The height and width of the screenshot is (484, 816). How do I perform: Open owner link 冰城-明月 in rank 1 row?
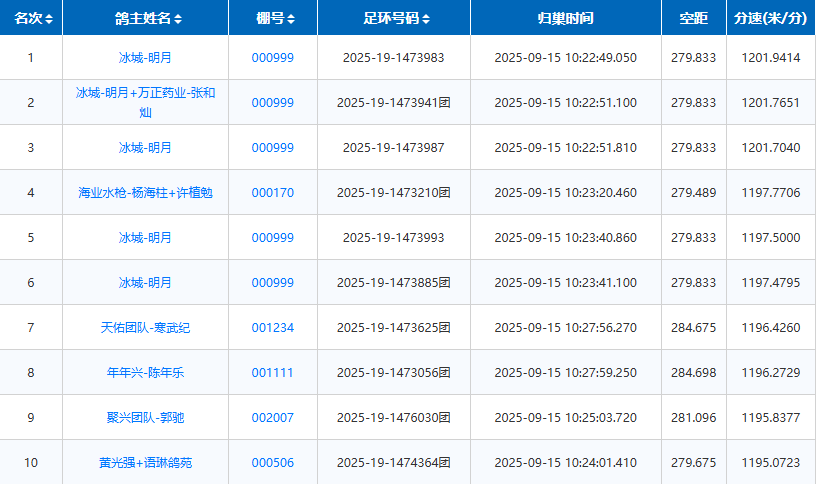tap(145, 58)
